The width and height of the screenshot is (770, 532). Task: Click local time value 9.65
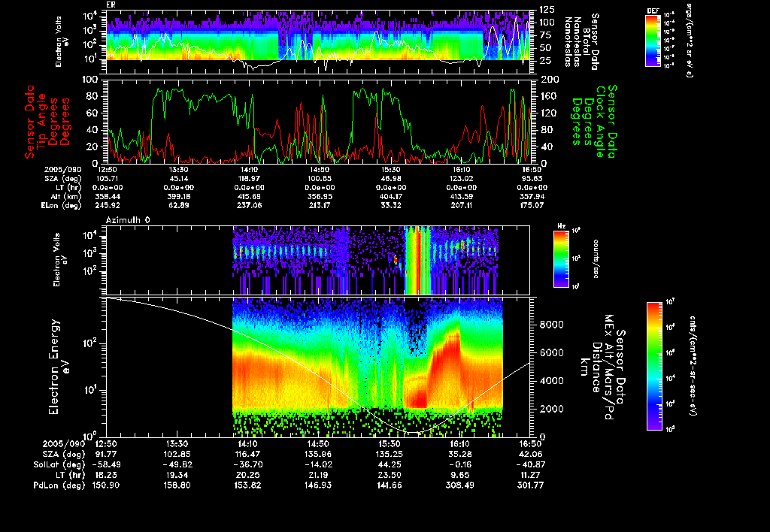[x=460, y=475]
